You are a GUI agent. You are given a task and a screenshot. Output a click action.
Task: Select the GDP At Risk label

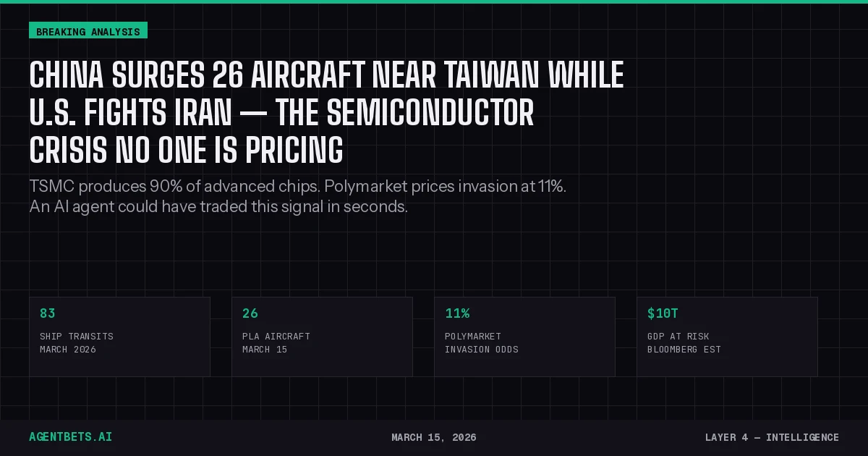(x=678, y=336)
